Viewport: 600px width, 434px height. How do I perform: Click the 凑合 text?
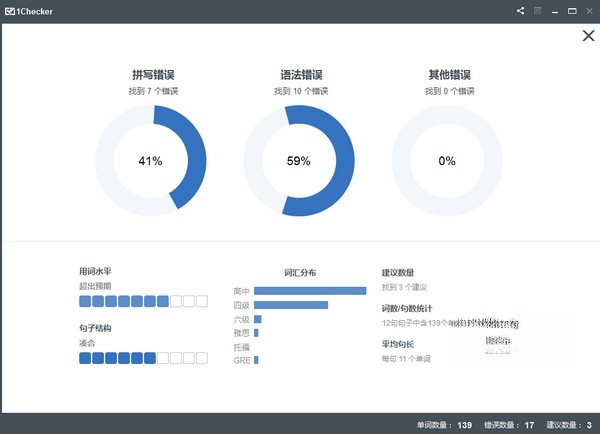pyautogui.click(x=87, y=343)
